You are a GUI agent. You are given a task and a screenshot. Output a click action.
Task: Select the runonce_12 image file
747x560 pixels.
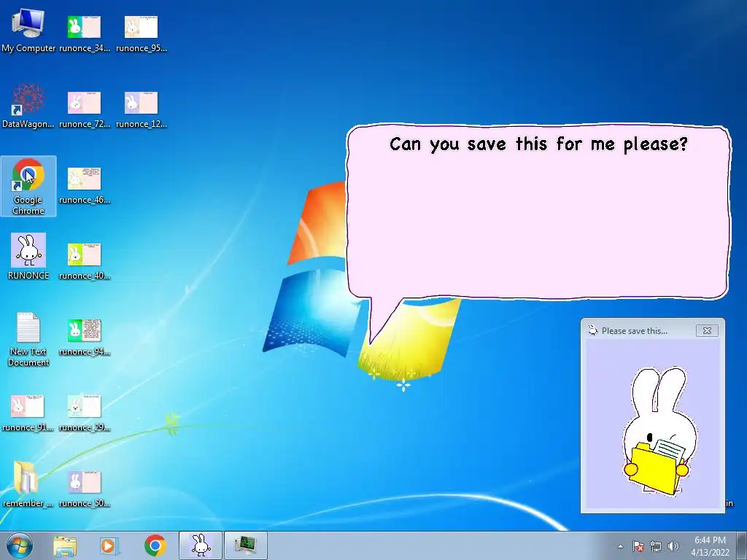(141, 109)
